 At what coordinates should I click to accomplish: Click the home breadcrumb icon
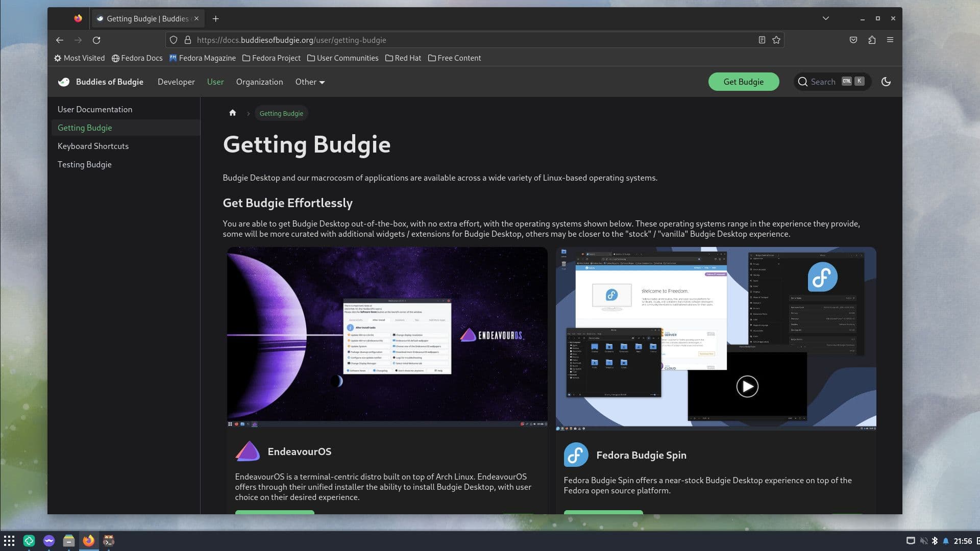(x=233, y=113)
